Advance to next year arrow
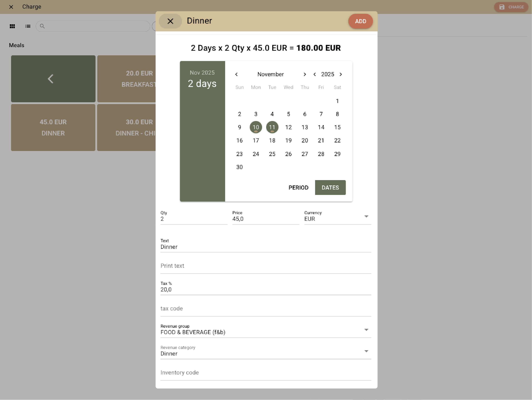Screen dimensions: 532x400 (x=341, y=74)
